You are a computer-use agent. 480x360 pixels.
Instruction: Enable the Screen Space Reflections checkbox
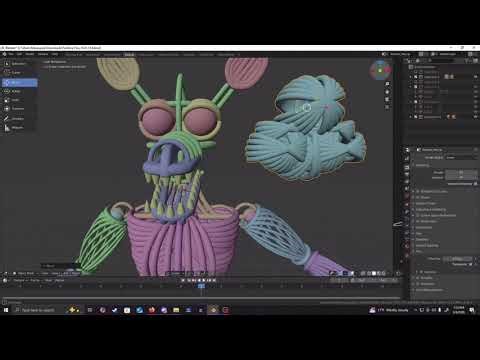417,215
